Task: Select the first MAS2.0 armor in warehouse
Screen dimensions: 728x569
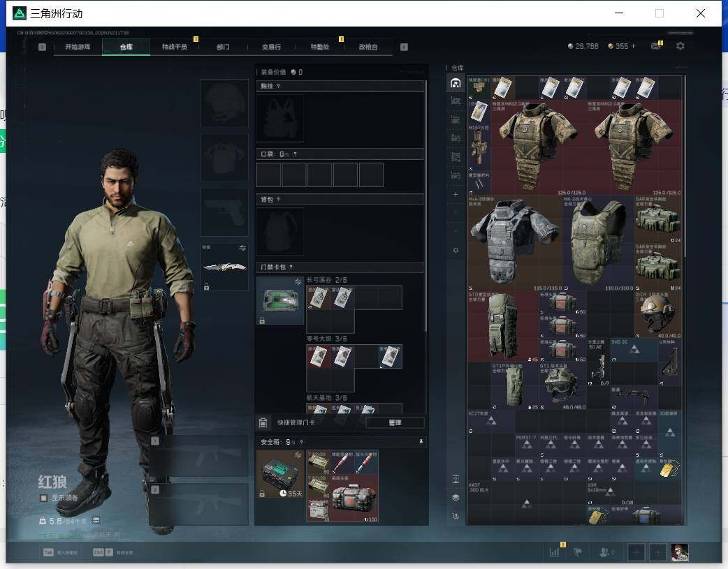Action: coord(539,147)
